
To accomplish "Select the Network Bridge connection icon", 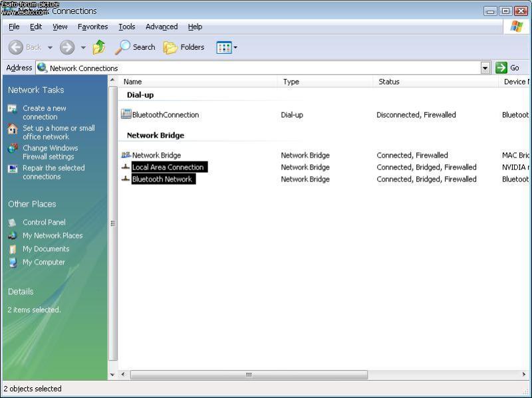I will pyautogui.click(x=126, y=155).
